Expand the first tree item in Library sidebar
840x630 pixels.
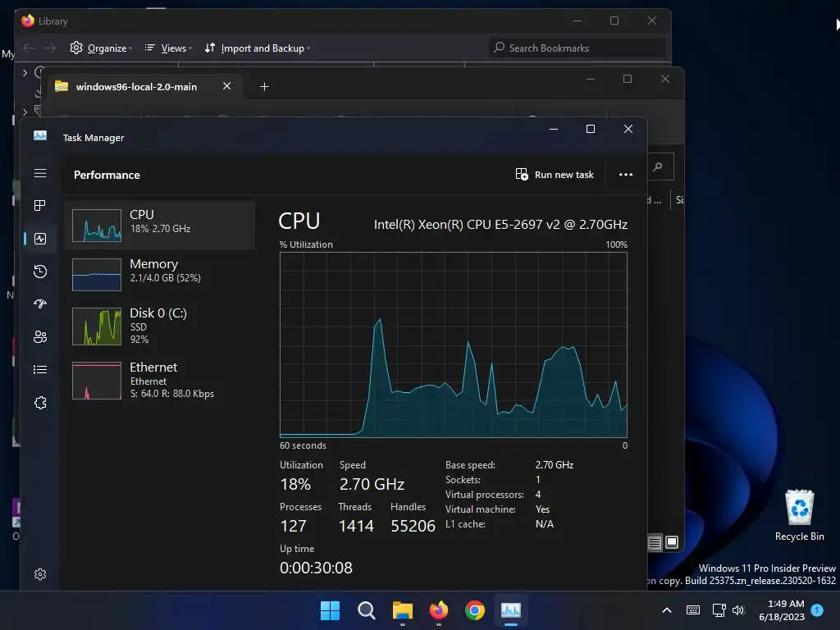(x=25, y=72)
